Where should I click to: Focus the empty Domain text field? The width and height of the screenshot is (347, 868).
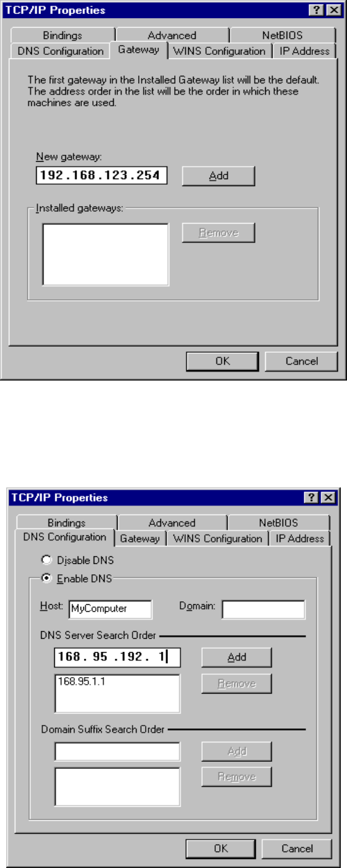263,609
